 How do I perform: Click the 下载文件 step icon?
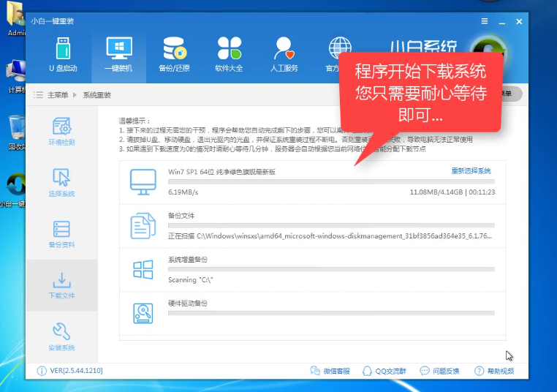[x=61, y=285]
